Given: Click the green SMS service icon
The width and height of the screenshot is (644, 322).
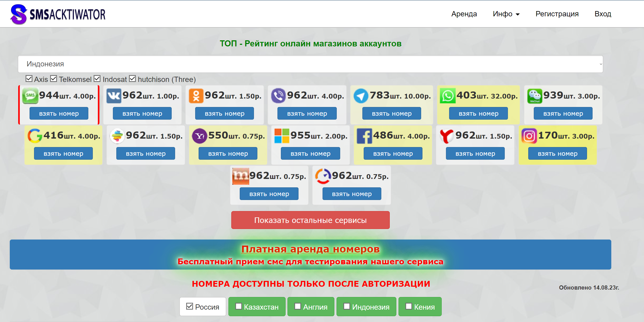Looking at the screenshot, I should [x=30, y=95].
